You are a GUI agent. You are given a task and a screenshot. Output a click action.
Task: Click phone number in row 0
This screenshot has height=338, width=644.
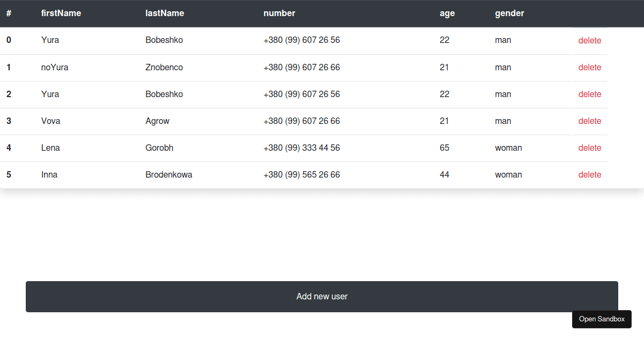coord(302,40)
